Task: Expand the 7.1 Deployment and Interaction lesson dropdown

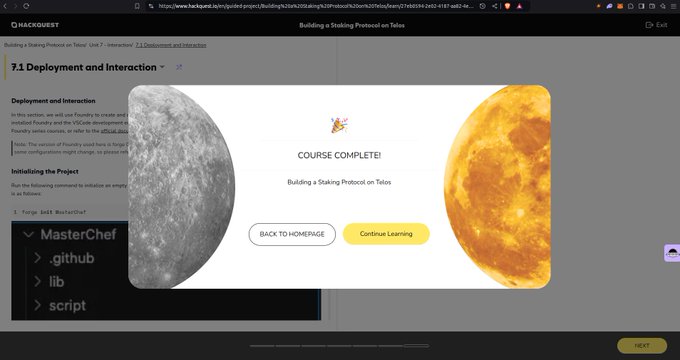Action: click(162, 67)
